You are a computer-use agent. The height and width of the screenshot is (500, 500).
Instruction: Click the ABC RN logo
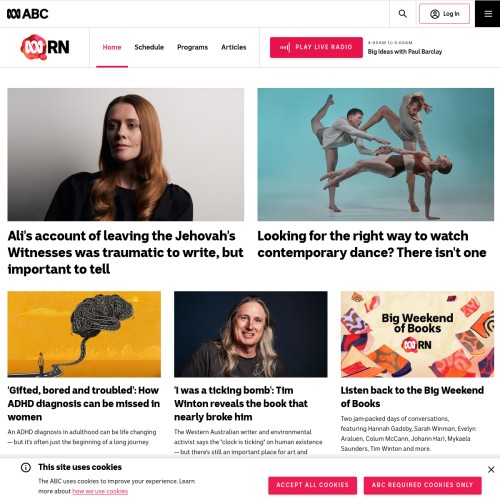pos(45,47)
